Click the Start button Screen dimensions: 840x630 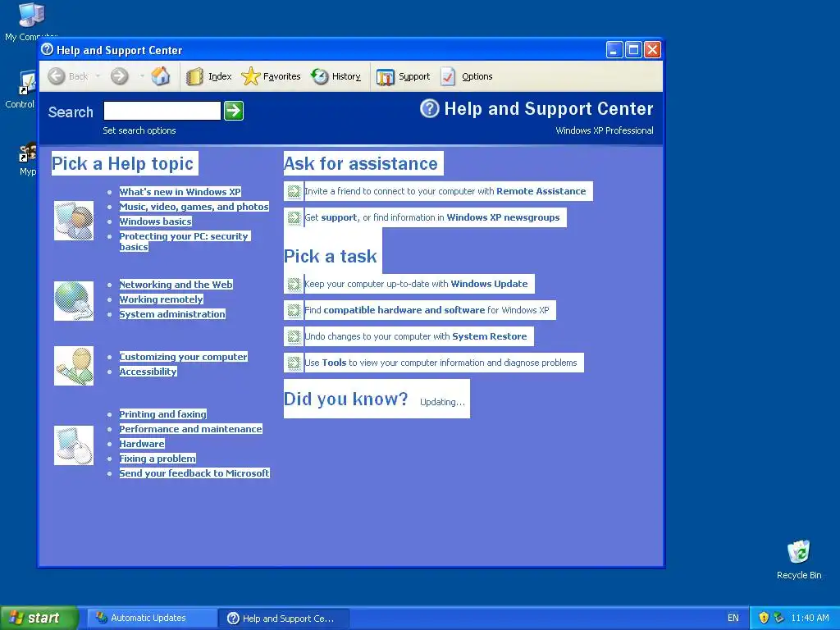39,618
